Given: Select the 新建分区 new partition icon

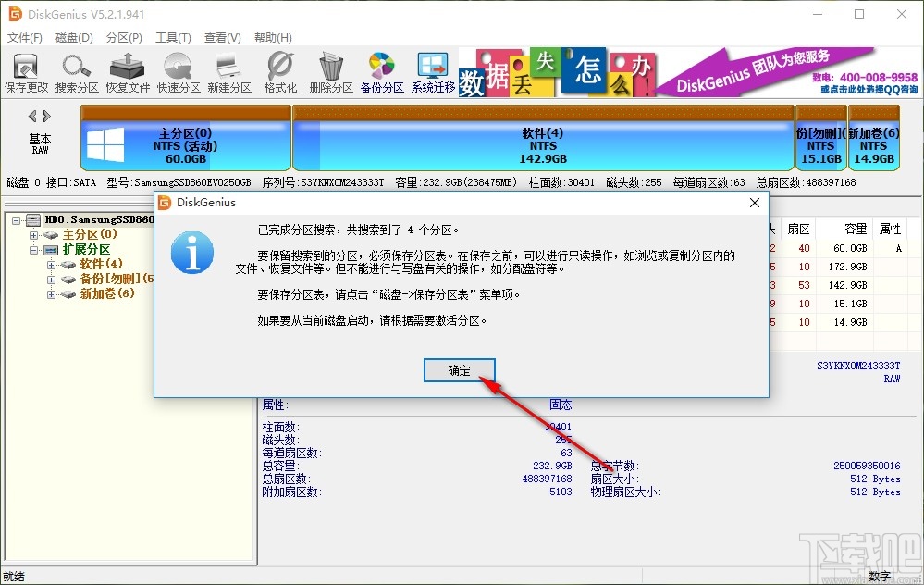Looking at the screenshot, I should (x=229, y=73).
